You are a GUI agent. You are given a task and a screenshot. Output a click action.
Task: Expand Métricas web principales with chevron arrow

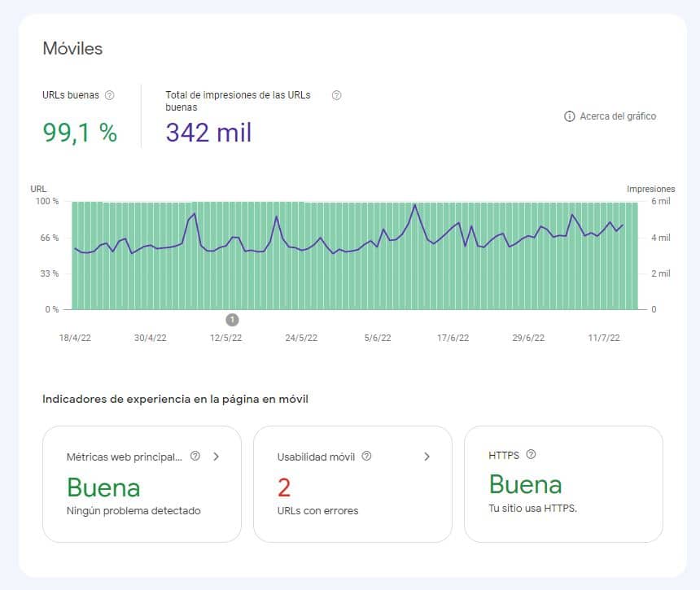pos(217,457)
